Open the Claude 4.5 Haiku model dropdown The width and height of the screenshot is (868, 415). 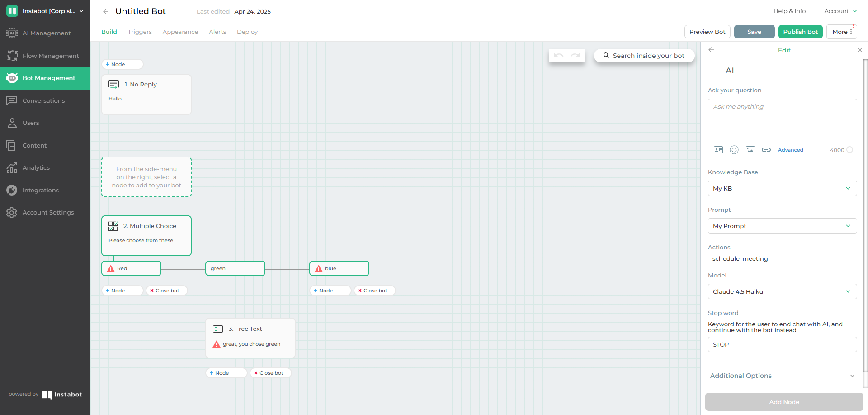pyautogui.click(x=782, y=291)
